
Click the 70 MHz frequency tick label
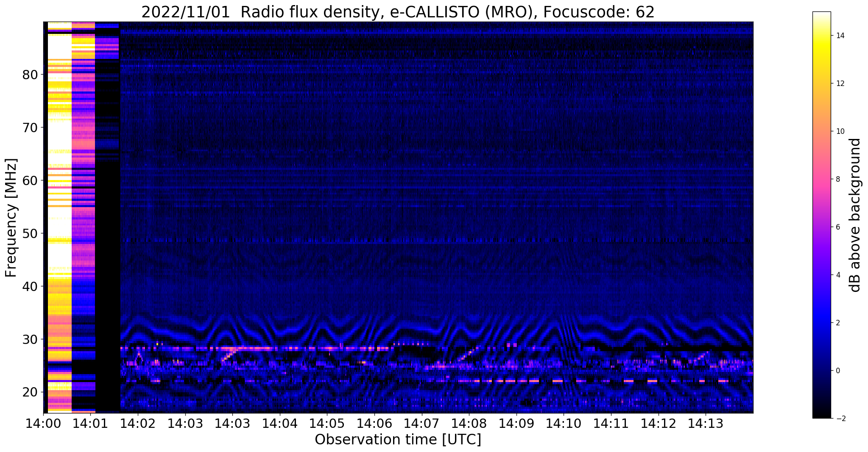30,128
